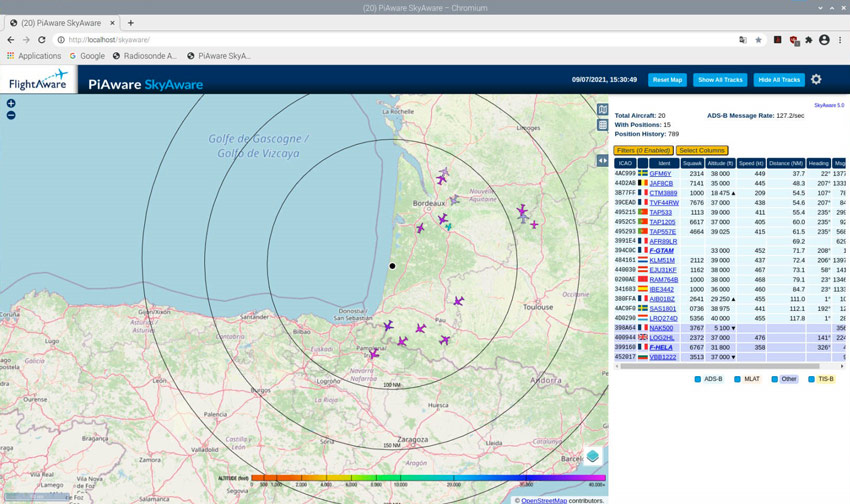850x504 pixels.
Task: Open the IBE3442 flight link
Action: point(661,289)
